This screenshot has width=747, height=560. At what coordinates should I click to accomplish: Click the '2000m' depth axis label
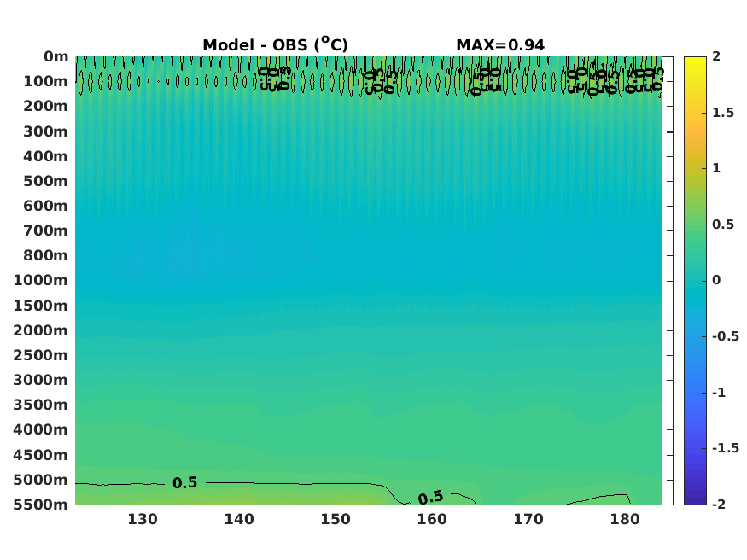[41, 330]
